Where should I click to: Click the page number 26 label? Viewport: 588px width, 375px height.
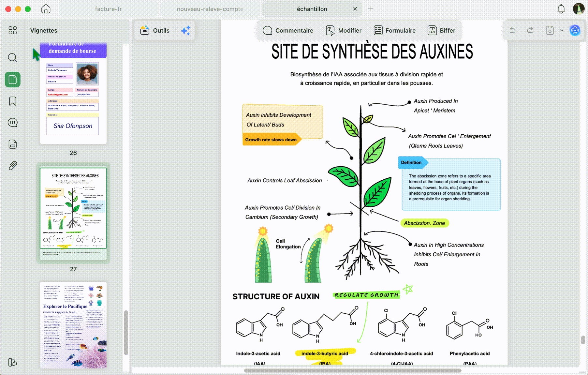point(73,153)
